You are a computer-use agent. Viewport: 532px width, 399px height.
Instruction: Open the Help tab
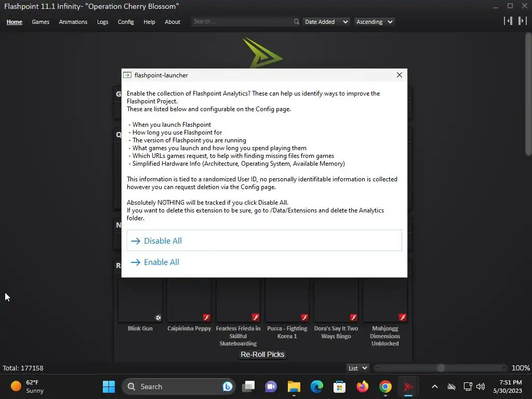(x=149, y=22)
